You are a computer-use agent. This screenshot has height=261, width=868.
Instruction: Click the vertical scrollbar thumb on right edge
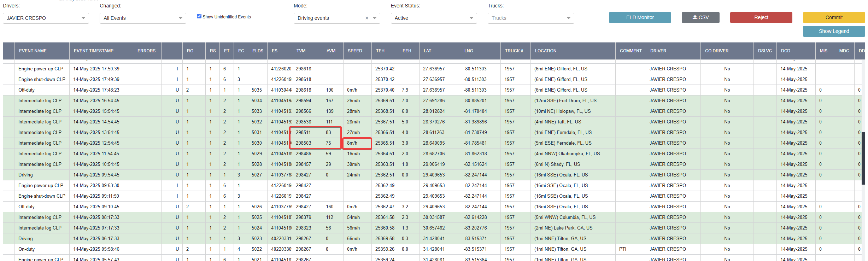(x=863, y=157)
